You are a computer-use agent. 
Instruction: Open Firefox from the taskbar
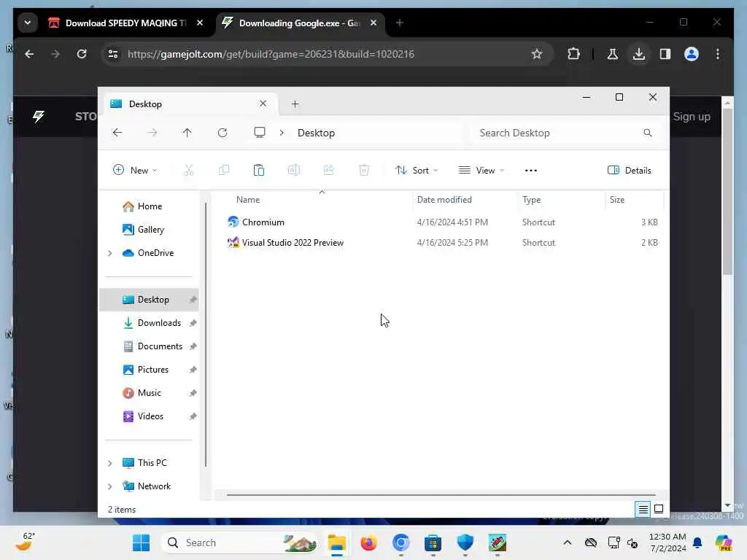tap(368, 542)
